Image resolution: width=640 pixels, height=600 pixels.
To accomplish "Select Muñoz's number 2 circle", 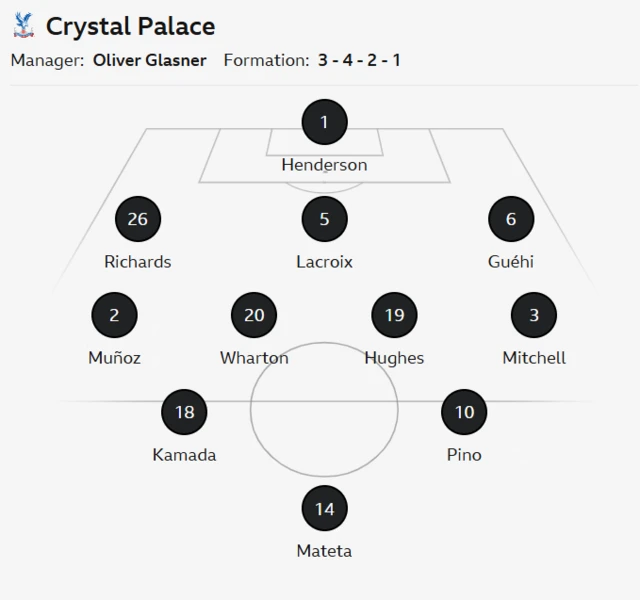I will point(114,315).
